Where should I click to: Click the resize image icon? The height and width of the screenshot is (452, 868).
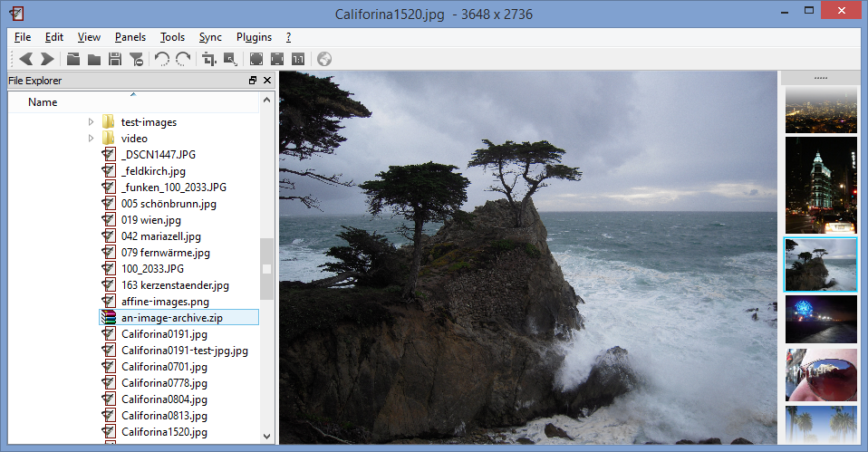pos(230,59)
